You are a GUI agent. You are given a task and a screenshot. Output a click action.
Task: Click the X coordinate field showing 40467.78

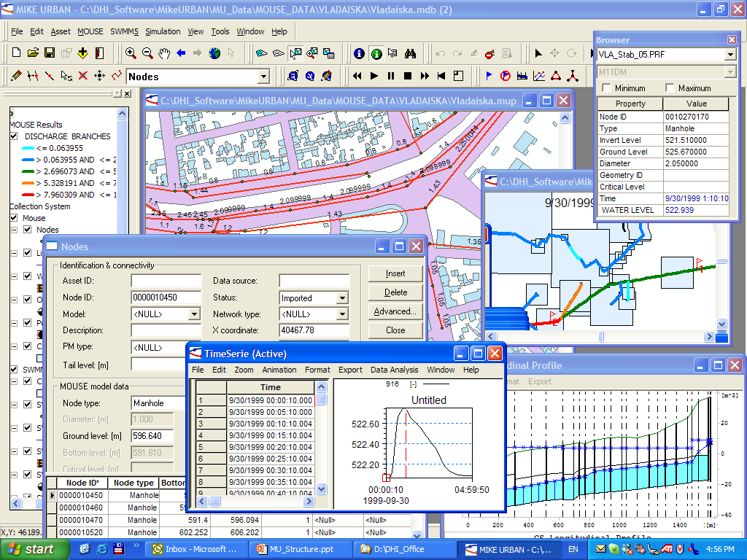tap(314, 330)
